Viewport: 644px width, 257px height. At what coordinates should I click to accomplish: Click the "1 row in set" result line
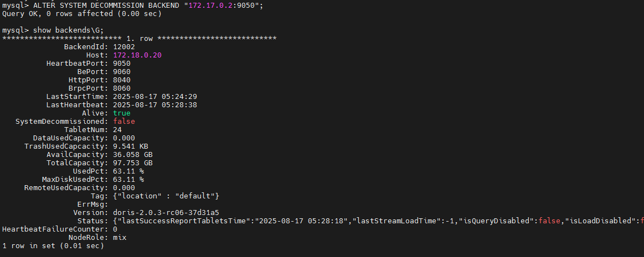pyautogui.click(x=53, y=246)
